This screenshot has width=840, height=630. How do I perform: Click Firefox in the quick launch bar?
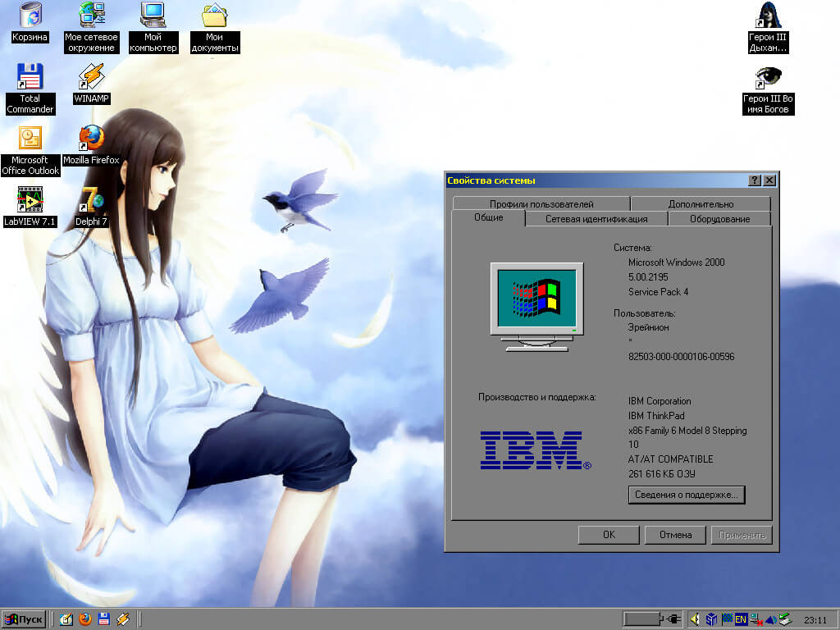tap(85, 619)
